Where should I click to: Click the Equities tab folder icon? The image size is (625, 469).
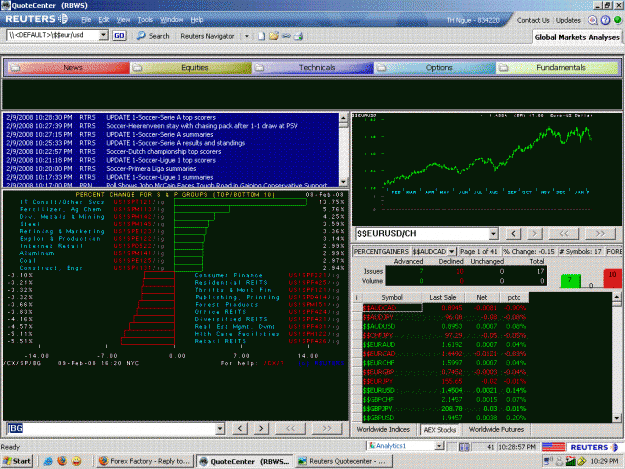click(x=137, y=67)
